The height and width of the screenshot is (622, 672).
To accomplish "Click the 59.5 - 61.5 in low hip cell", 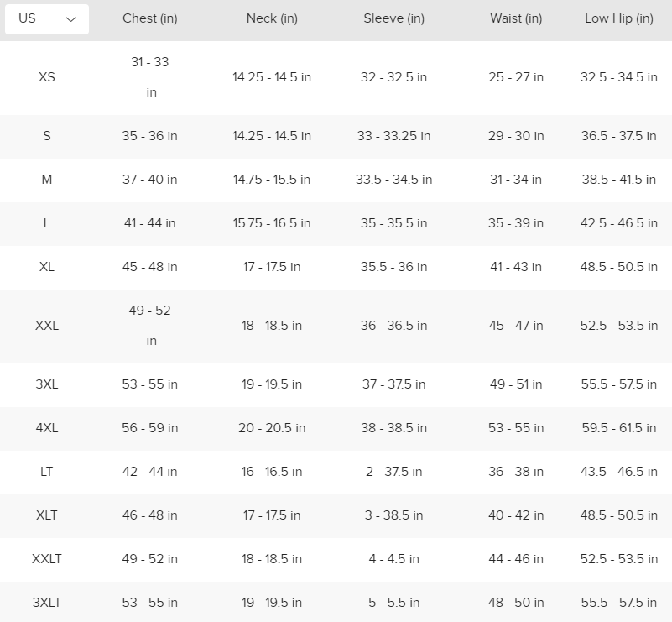I will (x=619, y=428).
